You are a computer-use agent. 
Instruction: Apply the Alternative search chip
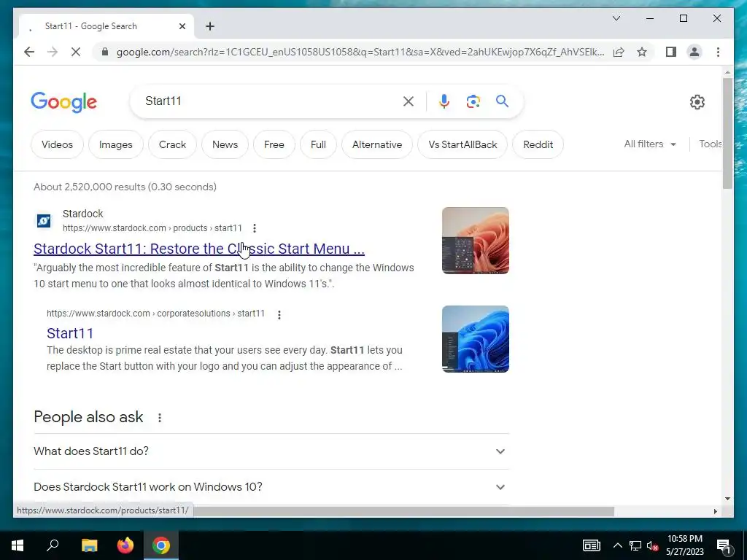[377, 144]
